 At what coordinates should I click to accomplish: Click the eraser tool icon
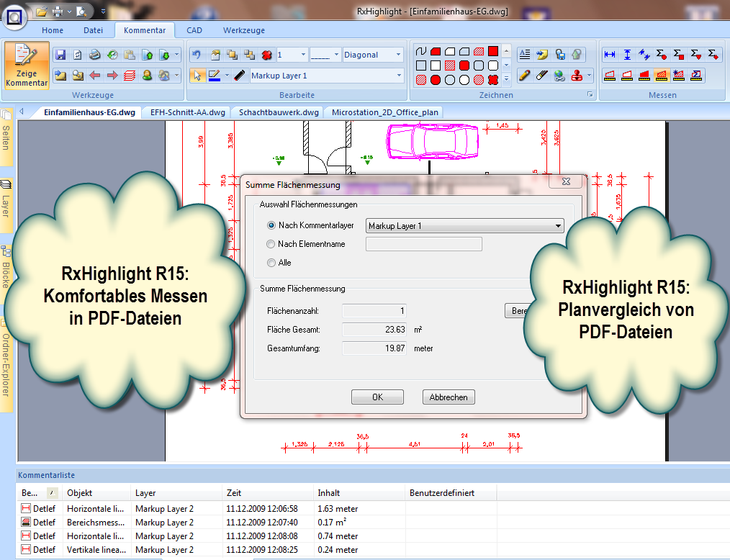(541, 76)
